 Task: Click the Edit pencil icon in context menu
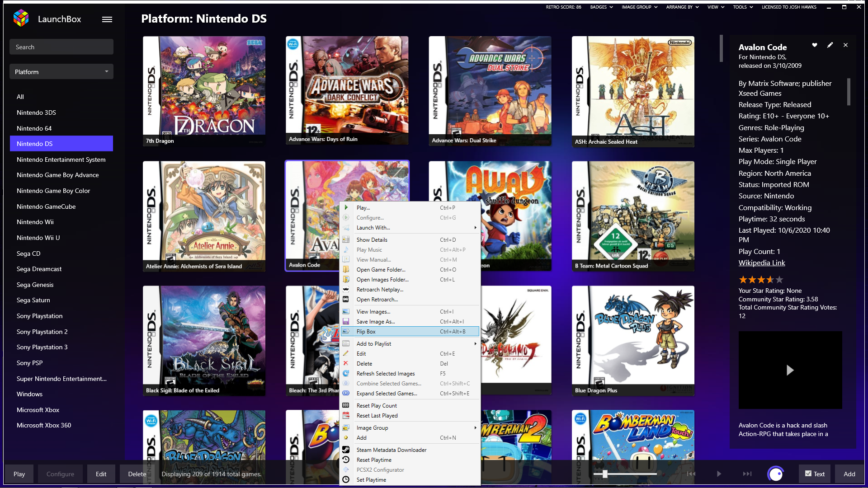[x=346, y=353]
